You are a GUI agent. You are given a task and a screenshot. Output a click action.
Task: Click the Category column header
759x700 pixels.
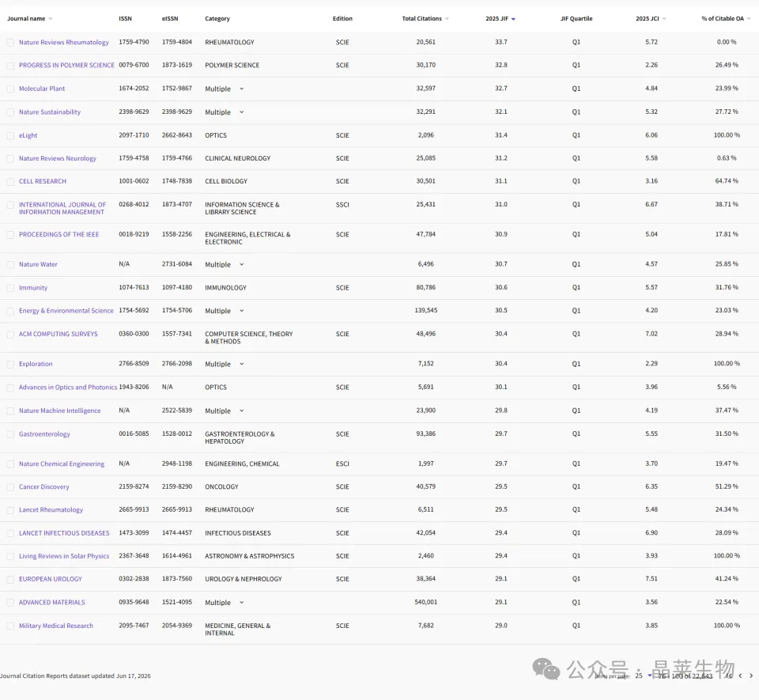pos(217,18)
